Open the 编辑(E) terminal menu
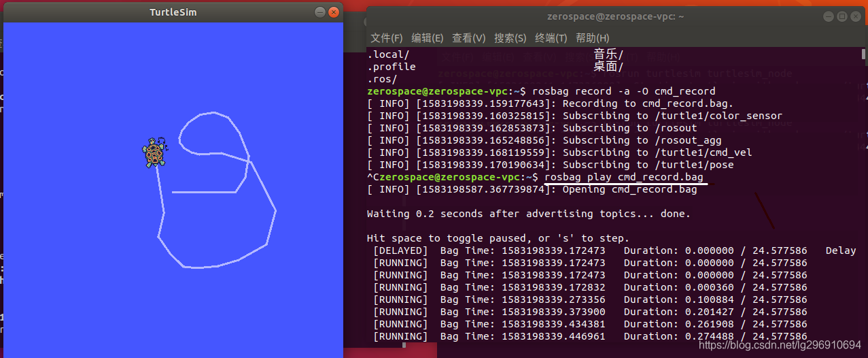The height and width of the screenshot is (358, 868). coord(428,38)
